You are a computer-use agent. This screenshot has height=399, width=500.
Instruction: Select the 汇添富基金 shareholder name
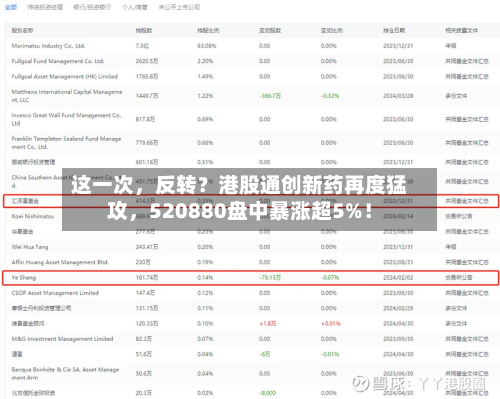(x=25, y=201)
